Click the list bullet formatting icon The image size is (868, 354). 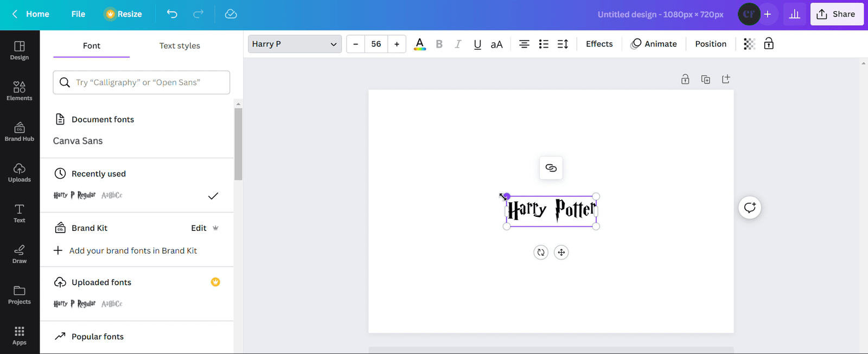click(544, 44)
